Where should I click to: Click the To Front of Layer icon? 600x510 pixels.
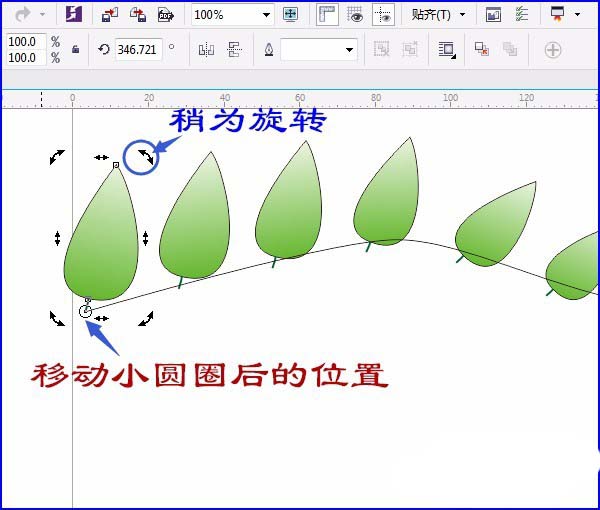pyautogui.click(x=482, y=49)
